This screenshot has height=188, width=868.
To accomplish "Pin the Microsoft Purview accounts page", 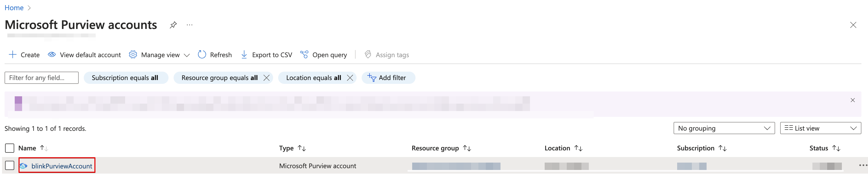I will [173, 25].
